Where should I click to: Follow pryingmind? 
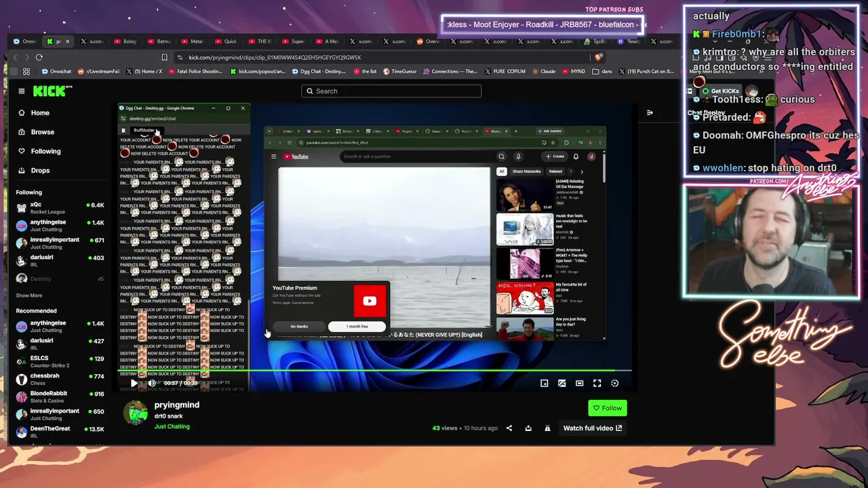pyautogui.click(x=607, y=408)
